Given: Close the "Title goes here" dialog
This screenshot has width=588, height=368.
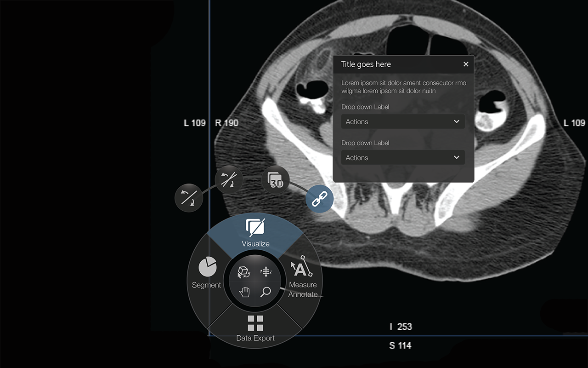Looking at the screenshot, I should tap(466, 64).
